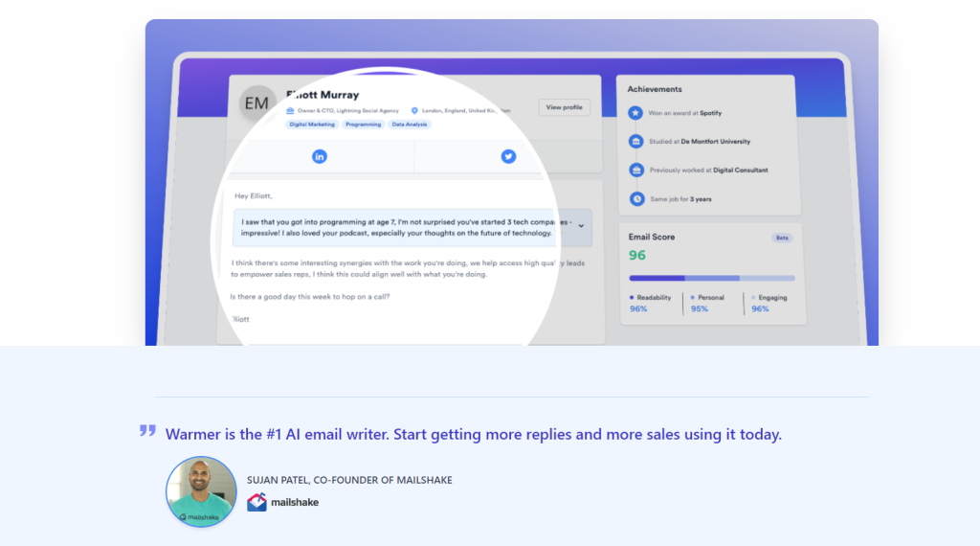Open Elliott Murray's View profile button
Viewport: 980px width, 546px height.
(x=564, y=107)
